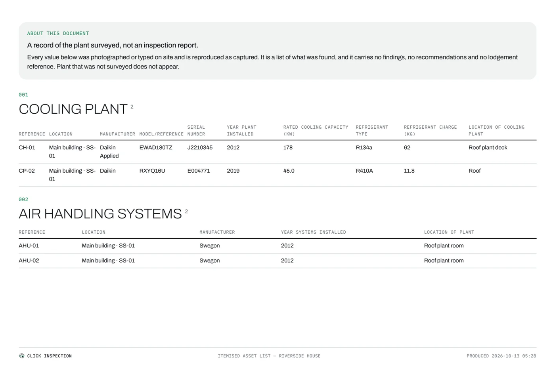This screenshot has width=555, height=392.
Task: Select the CP-02 reference cell
Action: click(x=27, y=171)
